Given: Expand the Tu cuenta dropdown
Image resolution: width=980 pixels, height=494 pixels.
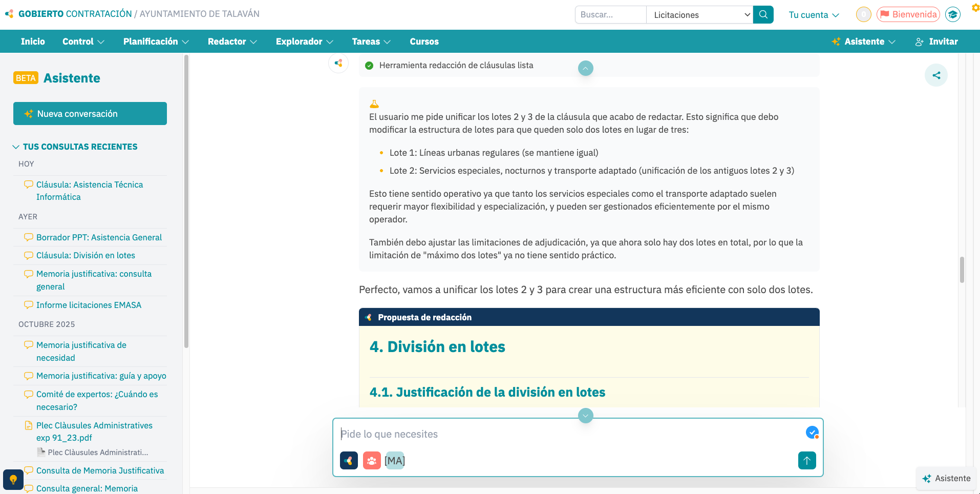Looking at the screenshot, I should (814, 15).
